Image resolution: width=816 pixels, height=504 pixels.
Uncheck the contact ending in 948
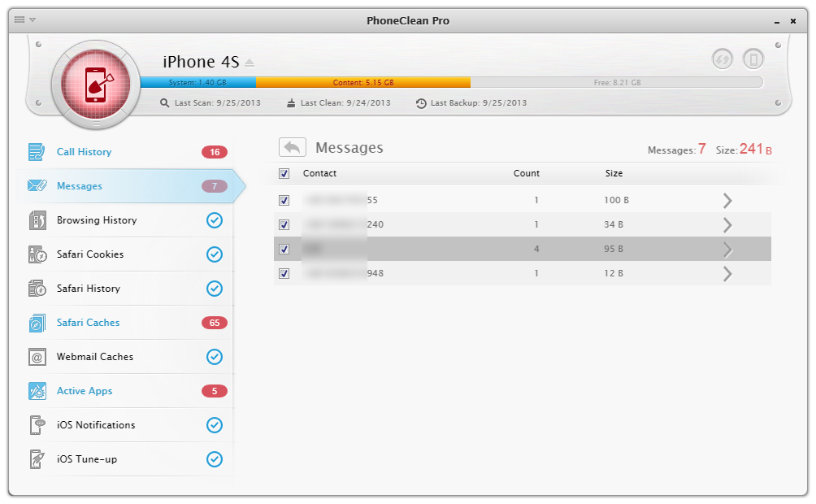coord(284,273)
